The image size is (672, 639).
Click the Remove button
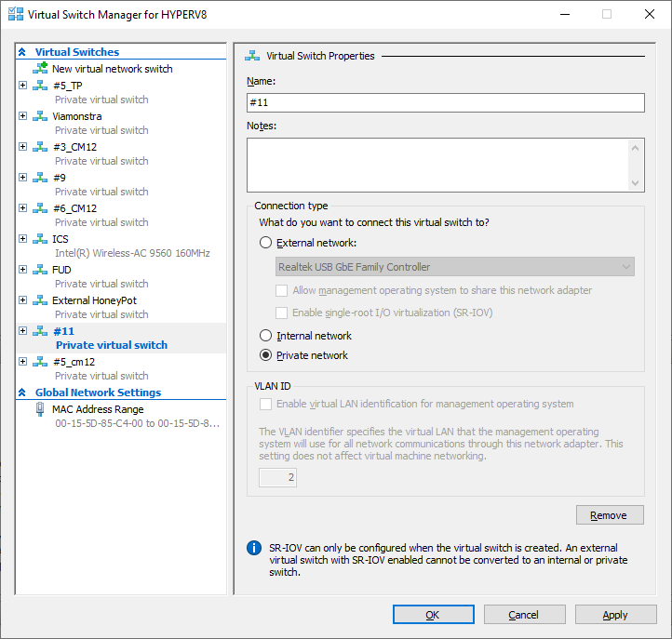[610, 514]
